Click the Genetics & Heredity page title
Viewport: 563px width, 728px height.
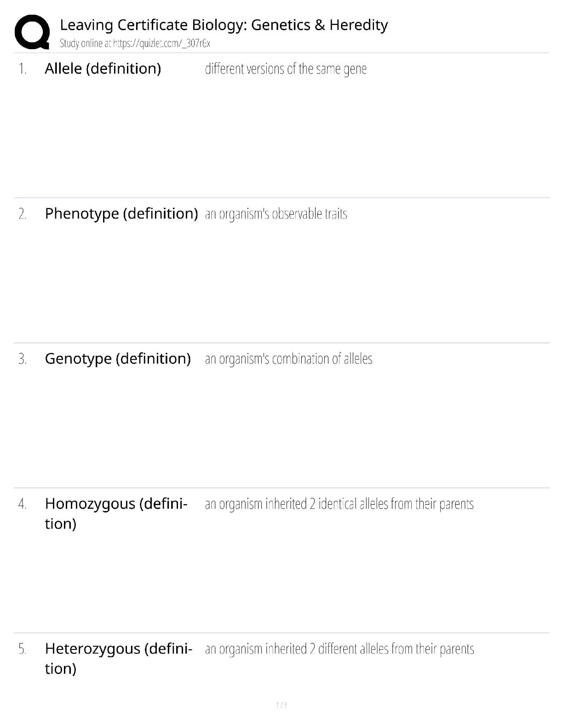click(224, 25)
